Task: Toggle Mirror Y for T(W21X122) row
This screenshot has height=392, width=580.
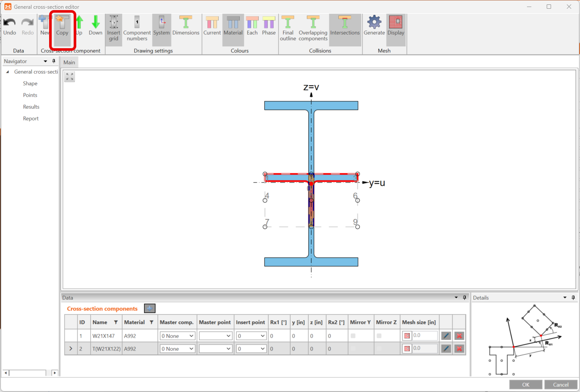Action: [x=353, y=349]
